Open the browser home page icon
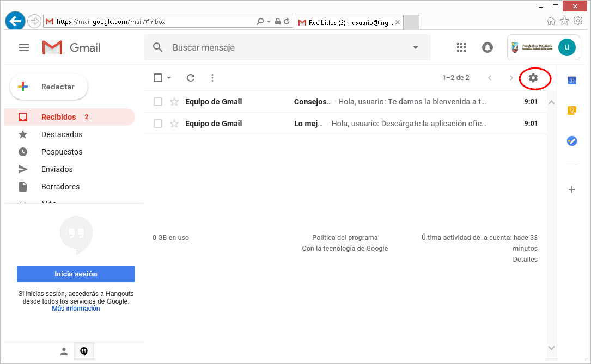The image size is (591, 364). (x=551, y=21)
